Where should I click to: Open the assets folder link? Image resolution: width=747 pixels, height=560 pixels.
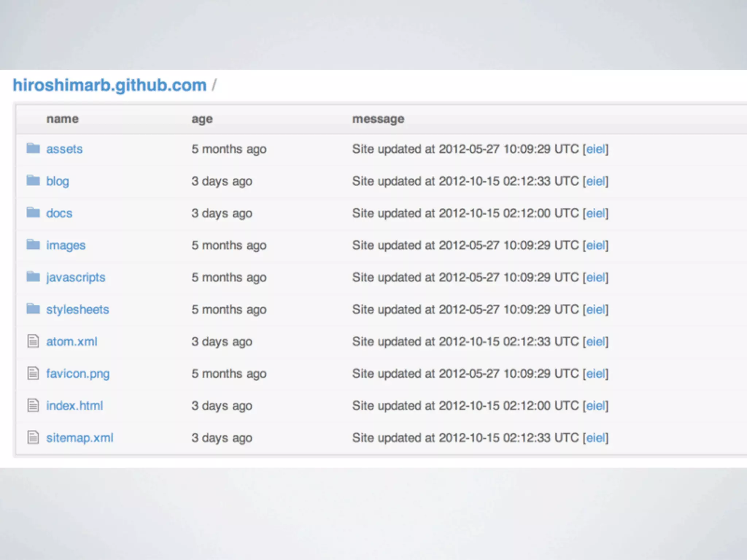pos(64,149)
